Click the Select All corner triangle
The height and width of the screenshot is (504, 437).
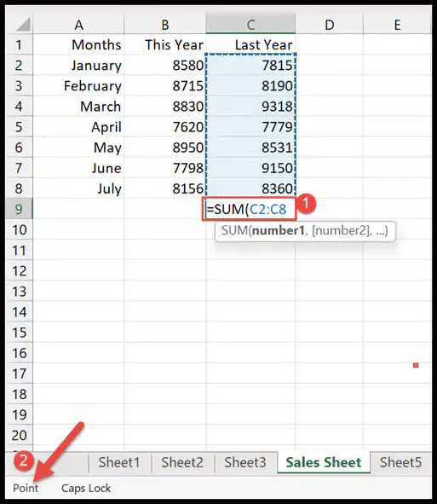point(23,25)
